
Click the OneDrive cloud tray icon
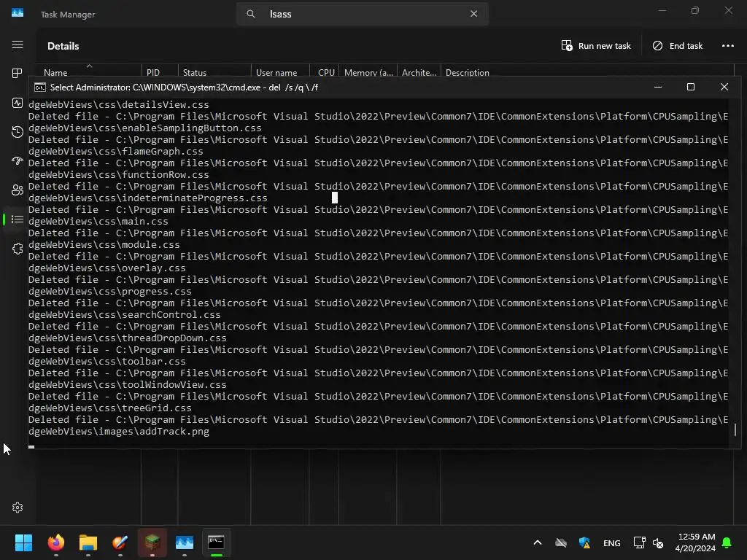(561, 542)
